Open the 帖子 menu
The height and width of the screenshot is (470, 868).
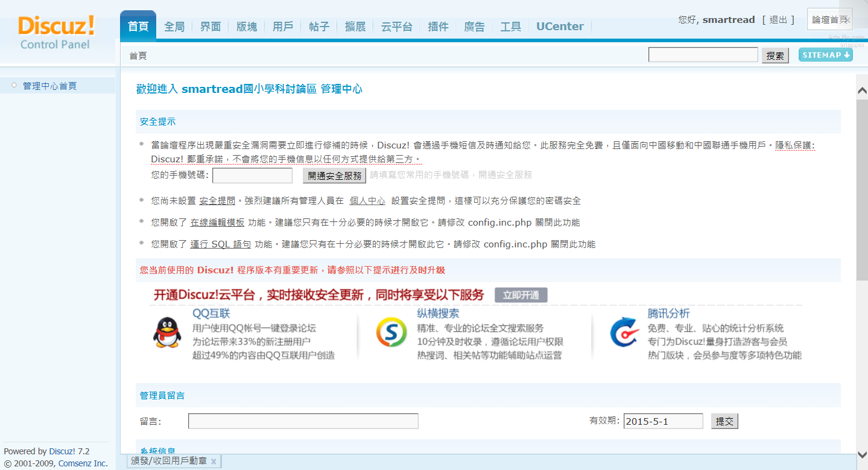click(x=319, y=27)
